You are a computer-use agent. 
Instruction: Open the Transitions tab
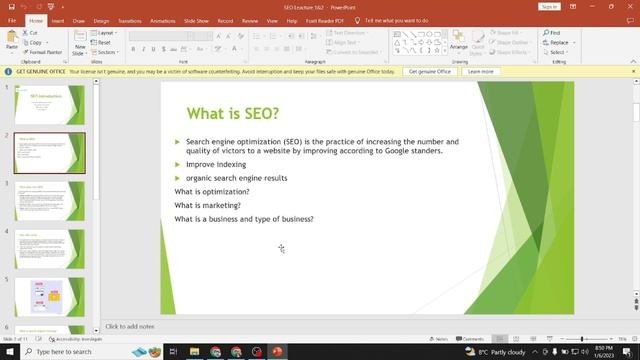[x=130, y=21]
